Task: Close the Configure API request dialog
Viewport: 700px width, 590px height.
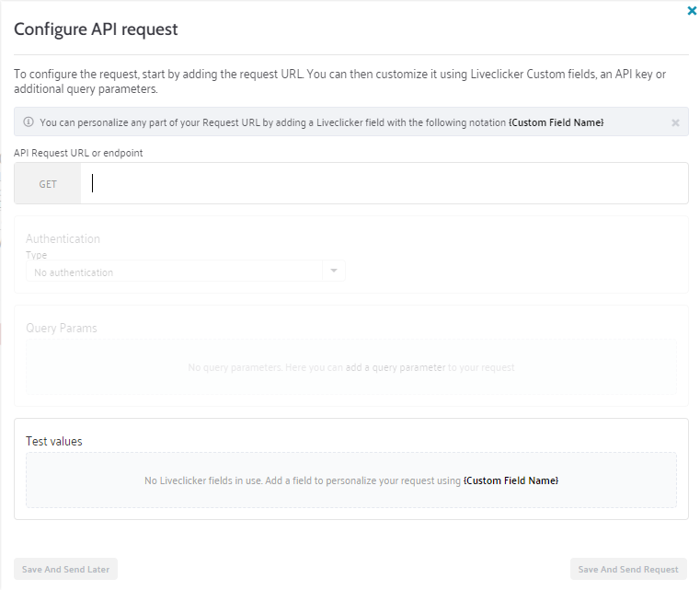Action: pyautogui.click(x=692, y=11)
